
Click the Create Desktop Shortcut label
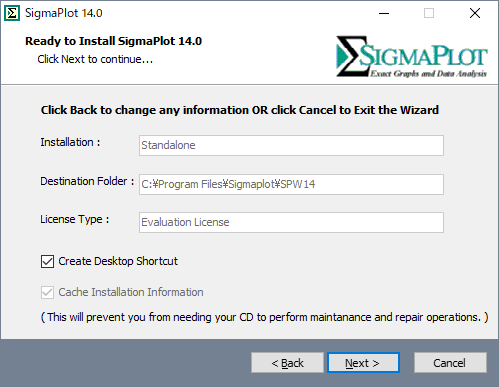(118, 261)
